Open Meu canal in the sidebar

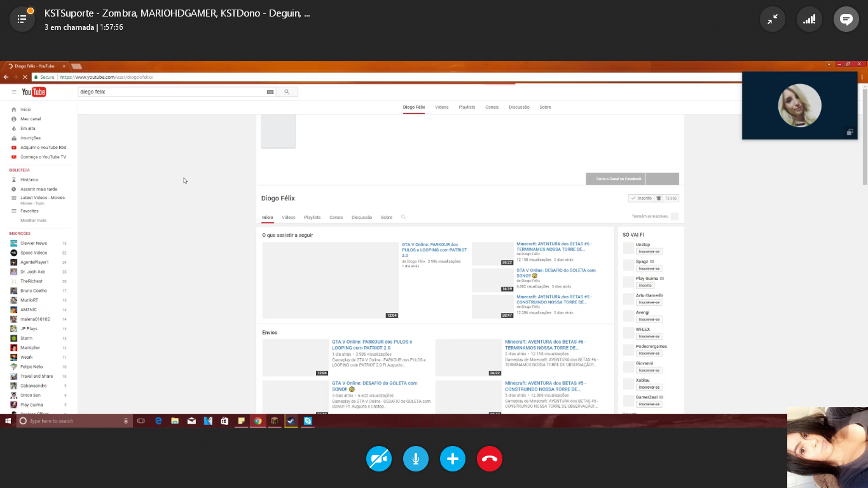31,119
